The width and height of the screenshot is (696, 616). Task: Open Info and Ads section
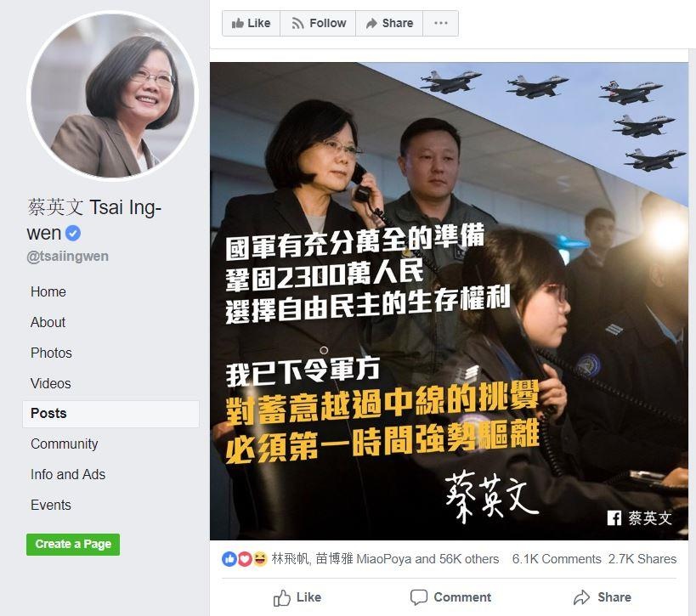[x=68, y=474]
